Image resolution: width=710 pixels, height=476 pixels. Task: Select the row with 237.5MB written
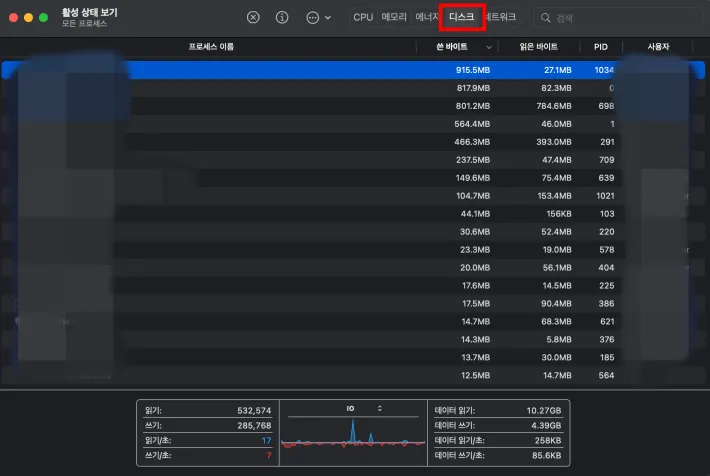353,160
